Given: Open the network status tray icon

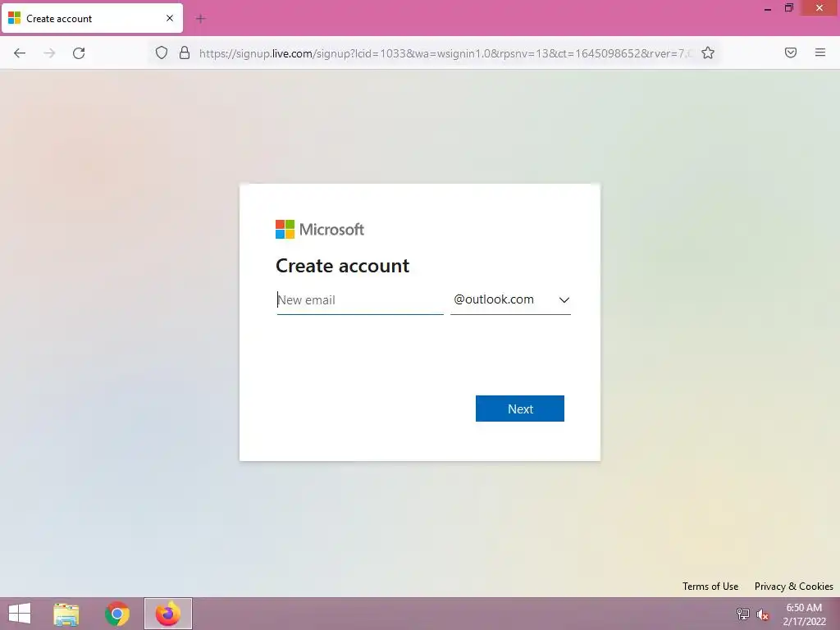Looking at the screenshot, I should (742, 614).
